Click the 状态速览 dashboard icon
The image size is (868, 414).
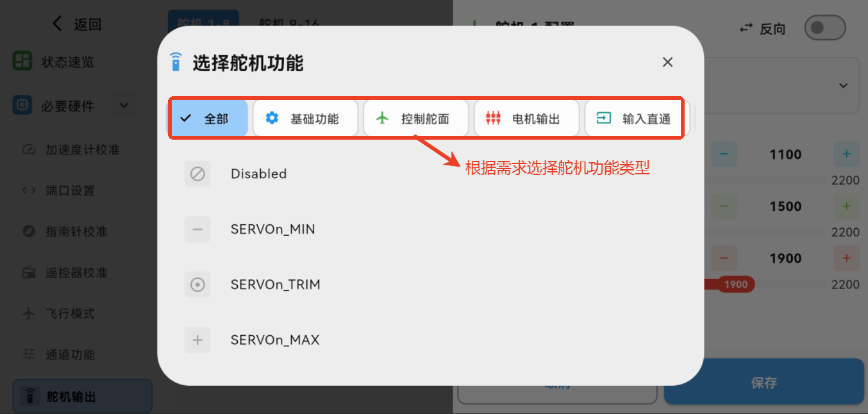pos(22,62)
